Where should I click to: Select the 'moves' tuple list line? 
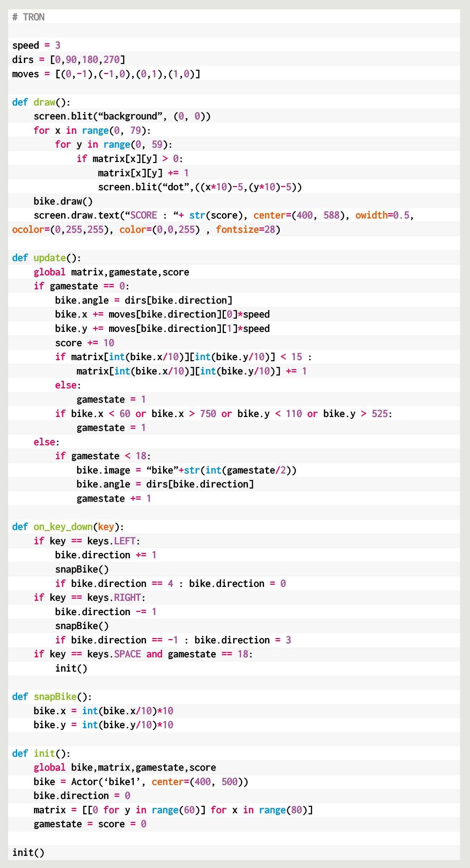coord(106,74)
